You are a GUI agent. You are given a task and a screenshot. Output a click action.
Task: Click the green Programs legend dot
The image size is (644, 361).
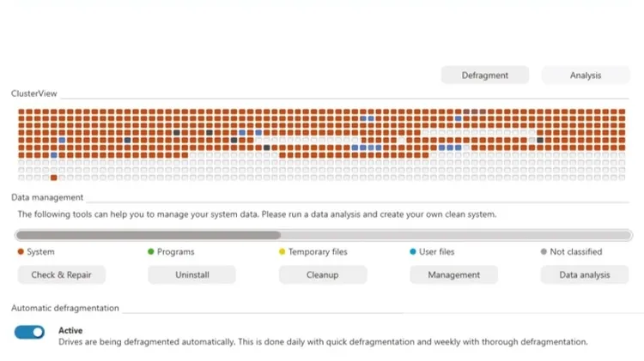(x=151, y=252)
